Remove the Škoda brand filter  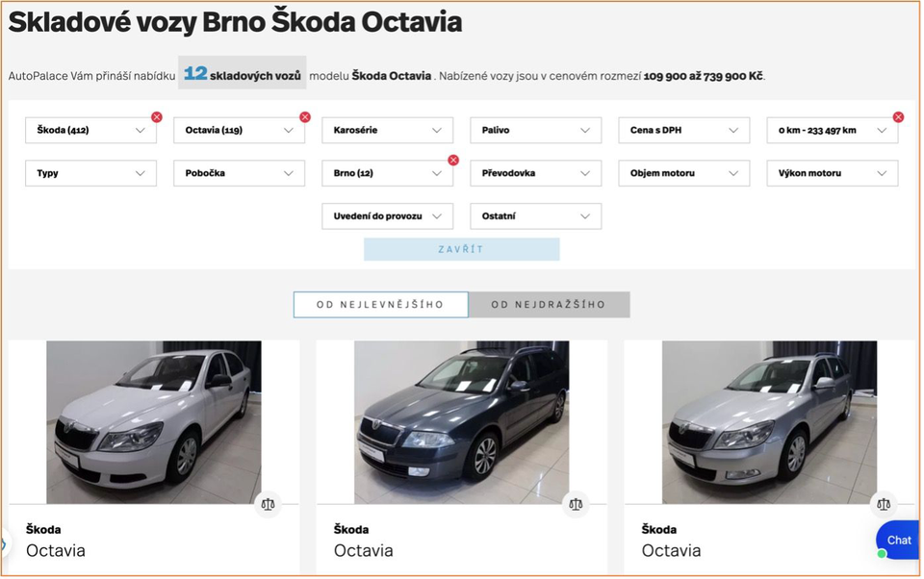pos(157,117)
